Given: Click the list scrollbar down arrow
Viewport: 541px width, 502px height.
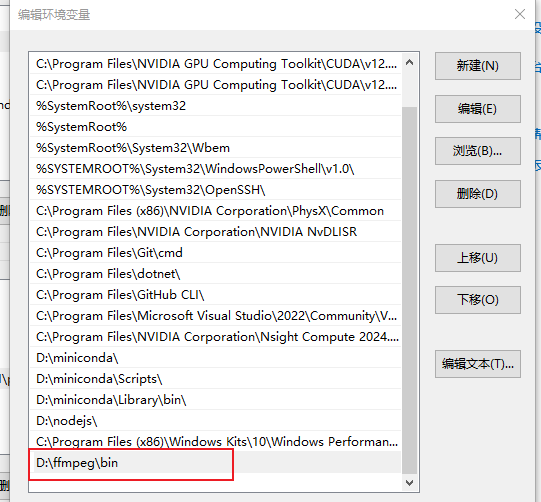Looking at the screenshot, I should pos(410,482).
